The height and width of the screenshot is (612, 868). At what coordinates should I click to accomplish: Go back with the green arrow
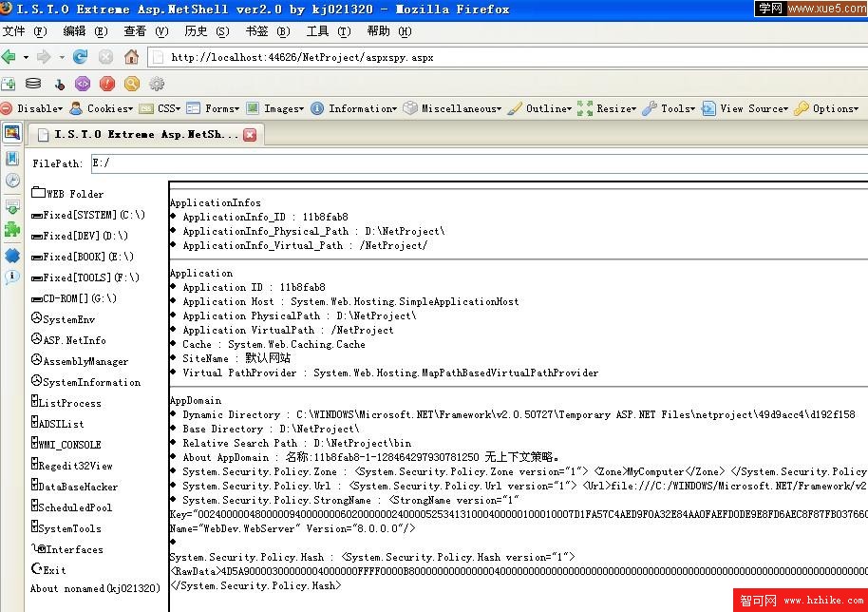coord(9,56)
